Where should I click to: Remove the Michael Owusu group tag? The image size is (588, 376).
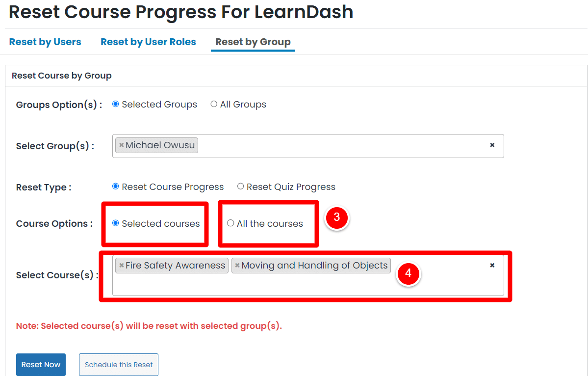click(121, 145)
